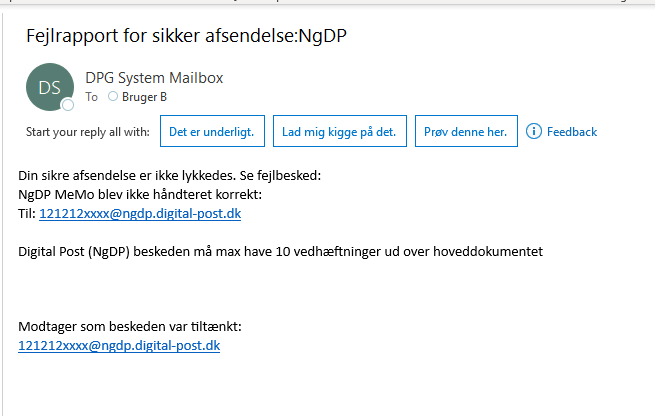Click the sentence about max 10 vedhæftninger
Viewport: 655px width, 416px height.
click(280, 251)
